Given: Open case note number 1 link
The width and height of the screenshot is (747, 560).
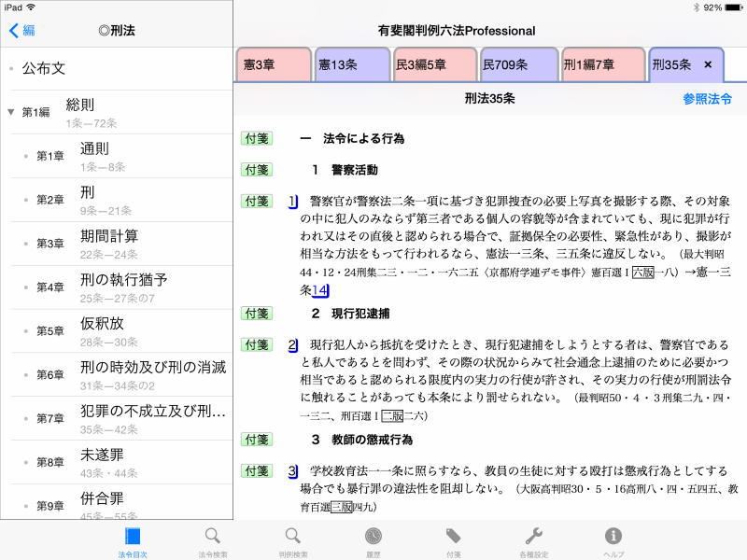Looking at the screenshot, I should tap(293, 202).
